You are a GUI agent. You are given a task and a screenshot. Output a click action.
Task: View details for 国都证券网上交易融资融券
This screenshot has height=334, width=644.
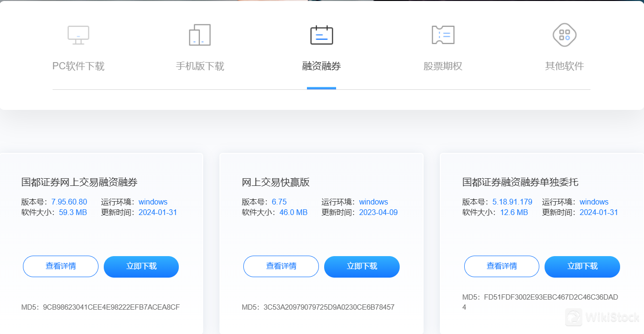point(61,267)
